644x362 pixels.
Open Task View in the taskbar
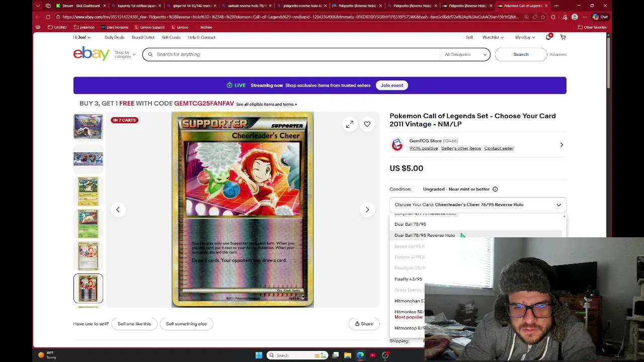click(x=336, y=355)
